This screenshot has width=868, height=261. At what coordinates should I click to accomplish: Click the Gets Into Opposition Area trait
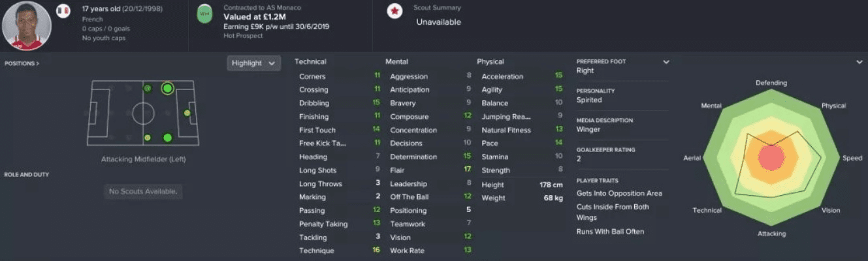[x=619, y=193]
